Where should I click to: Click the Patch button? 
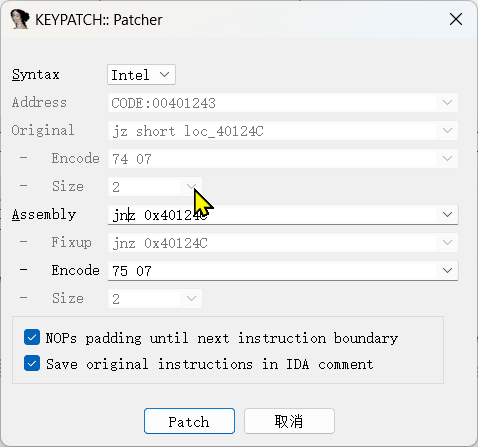pos(189,421)
